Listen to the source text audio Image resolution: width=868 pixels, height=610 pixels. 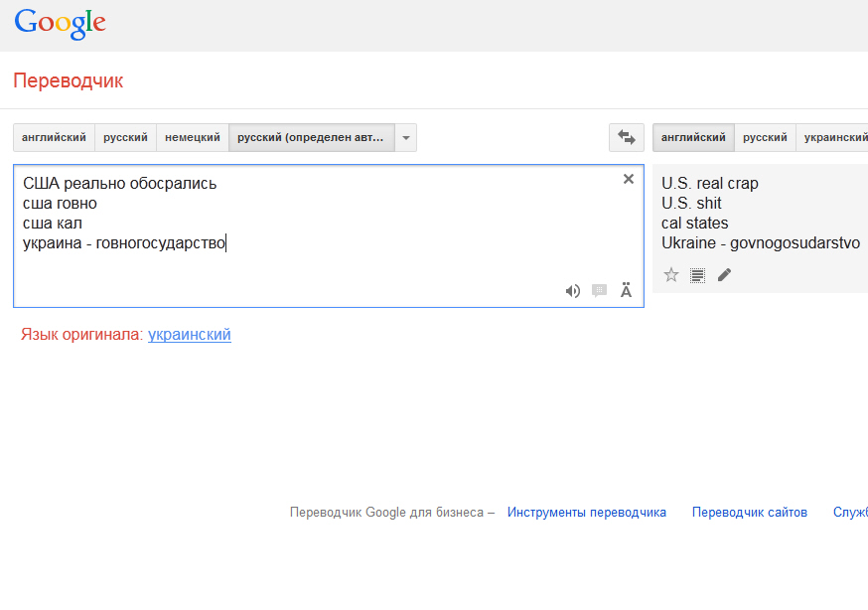(573, 291)
